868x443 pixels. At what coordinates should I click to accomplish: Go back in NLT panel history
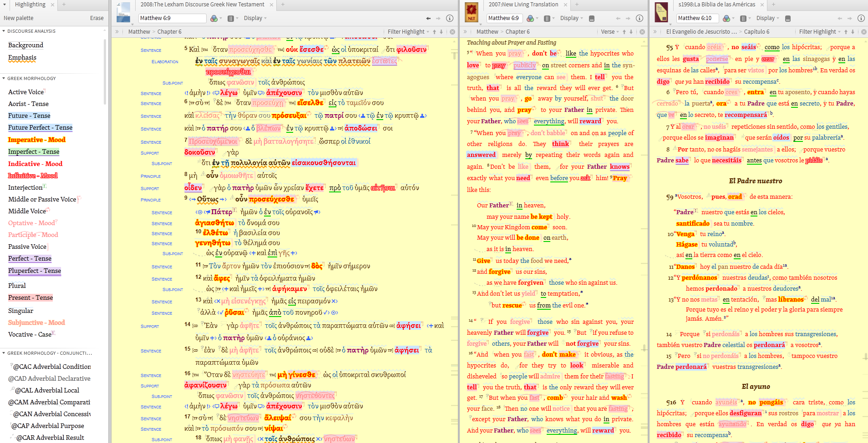tap(618, 18)
